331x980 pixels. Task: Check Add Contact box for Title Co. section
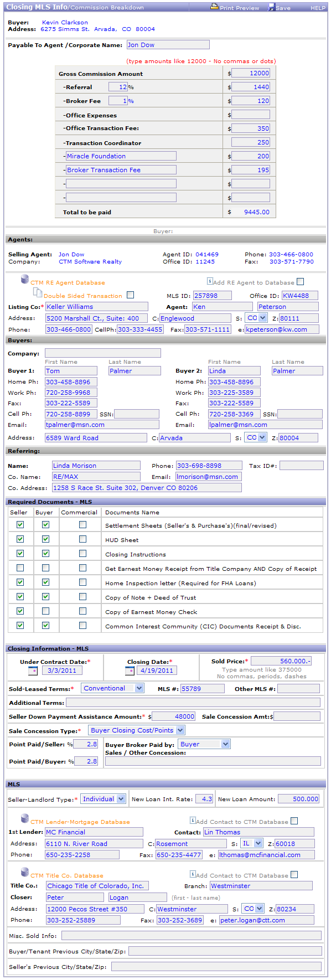click(x=294, y=875)
